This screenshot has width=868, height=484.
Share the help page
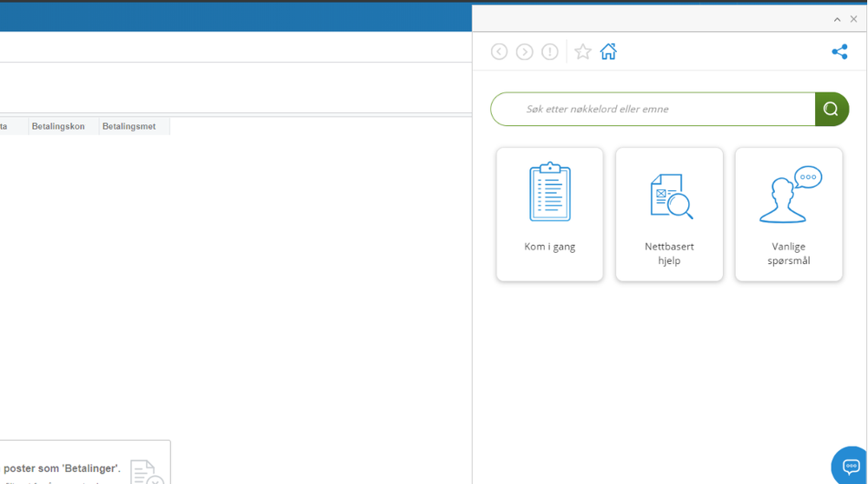(840, 52)
